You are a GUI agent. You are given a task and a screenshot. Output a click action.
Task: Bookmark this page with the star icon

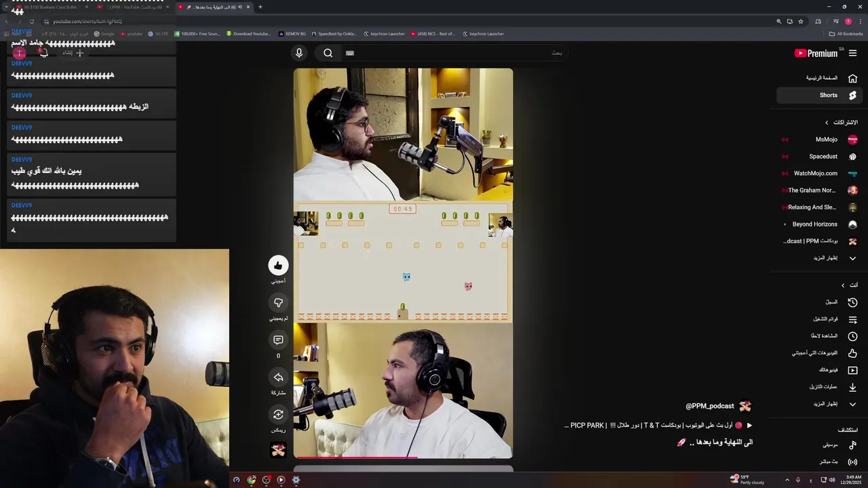coord(801,21)
